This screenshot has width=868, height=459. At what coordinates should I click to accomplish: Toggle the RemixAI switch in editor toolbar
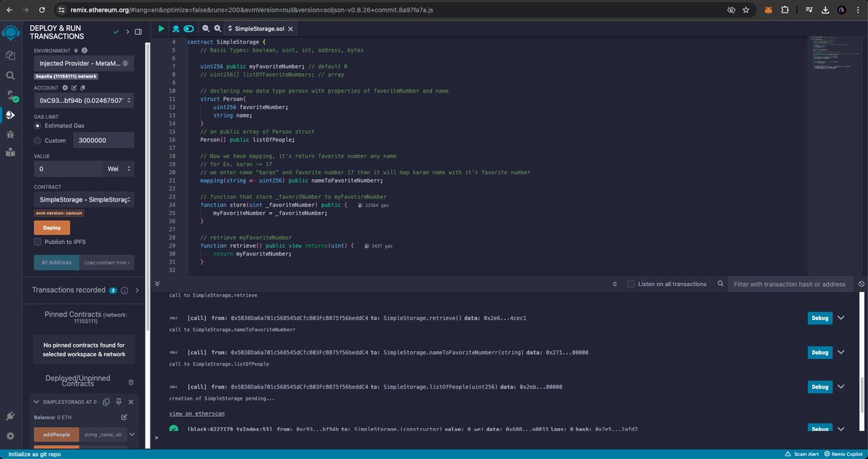[189, 28]
